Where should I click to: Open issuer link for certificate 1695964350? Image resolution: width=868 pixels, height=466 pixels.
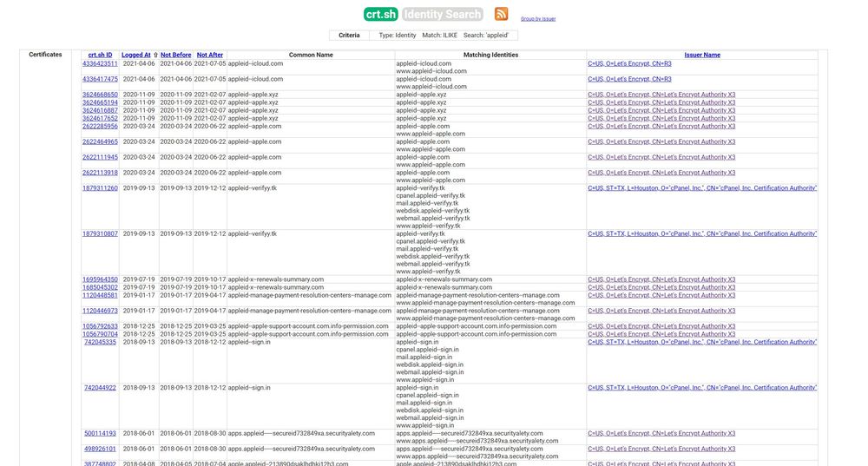(661, 279)
